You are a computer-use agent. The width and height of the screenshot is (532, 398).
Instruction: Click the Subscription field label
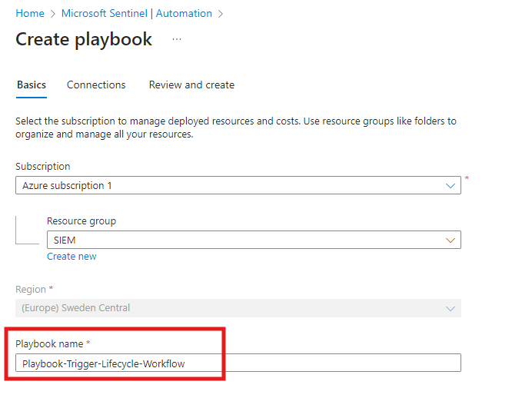[43, 166]
